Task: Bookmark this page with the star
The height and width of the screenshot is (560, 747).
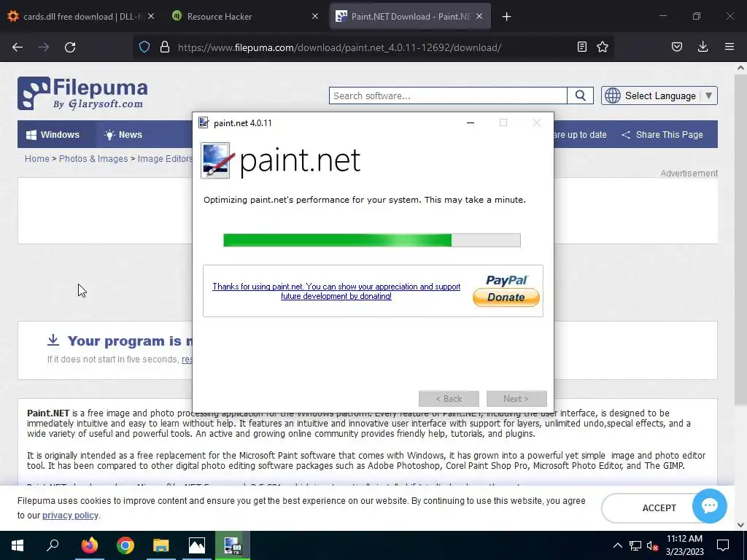Action: click(x=603, y=47)
